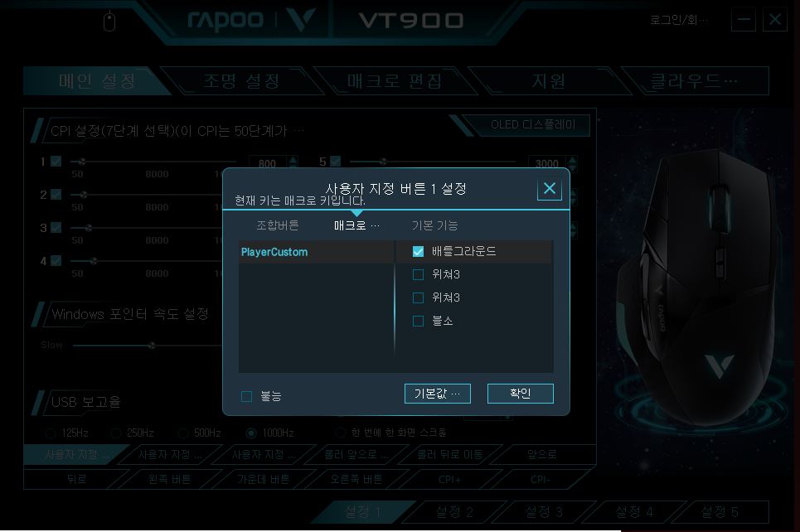The width and height of the screenshot is (800, 532).
Task: Enable the 불소 macro checkbox
Action: click(x=418, y=321)
